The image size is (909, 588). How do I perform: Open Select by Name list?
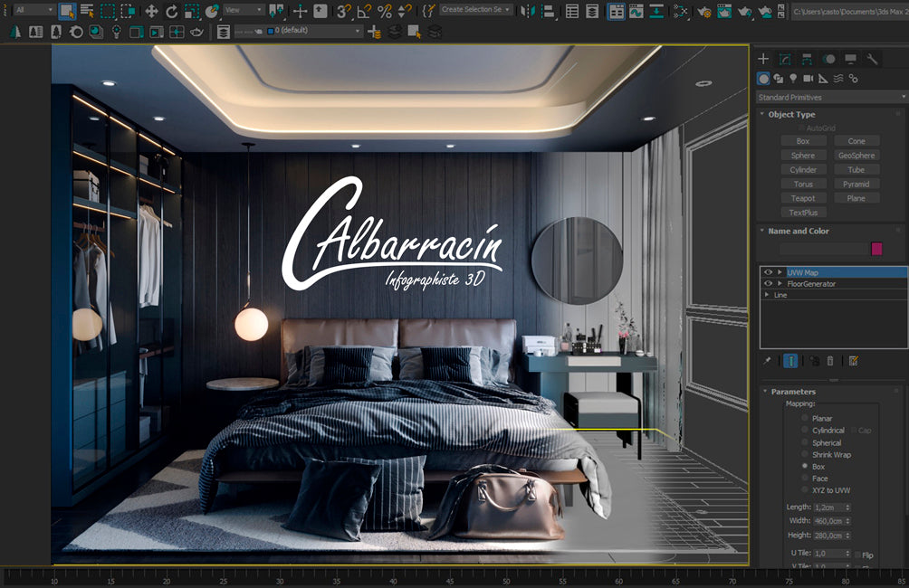87,11
